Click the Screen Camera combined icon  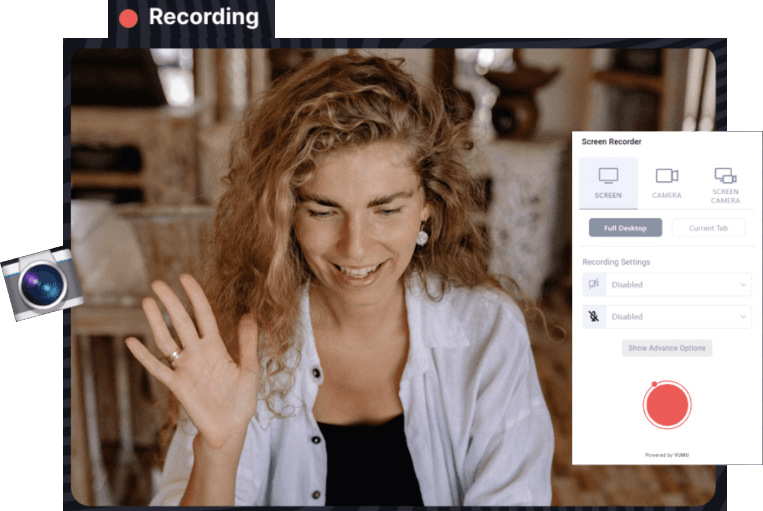pos(725,175)
